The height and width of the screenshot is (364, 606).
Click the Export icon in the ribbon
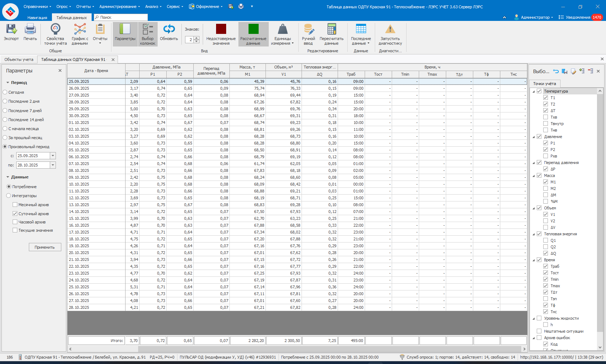tap(11, 30)
